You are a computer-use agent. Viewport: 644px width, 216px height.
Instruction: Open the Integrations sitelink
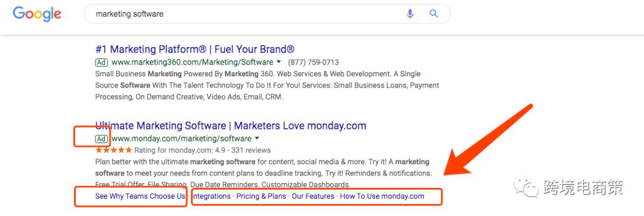(x=211, y=196)
